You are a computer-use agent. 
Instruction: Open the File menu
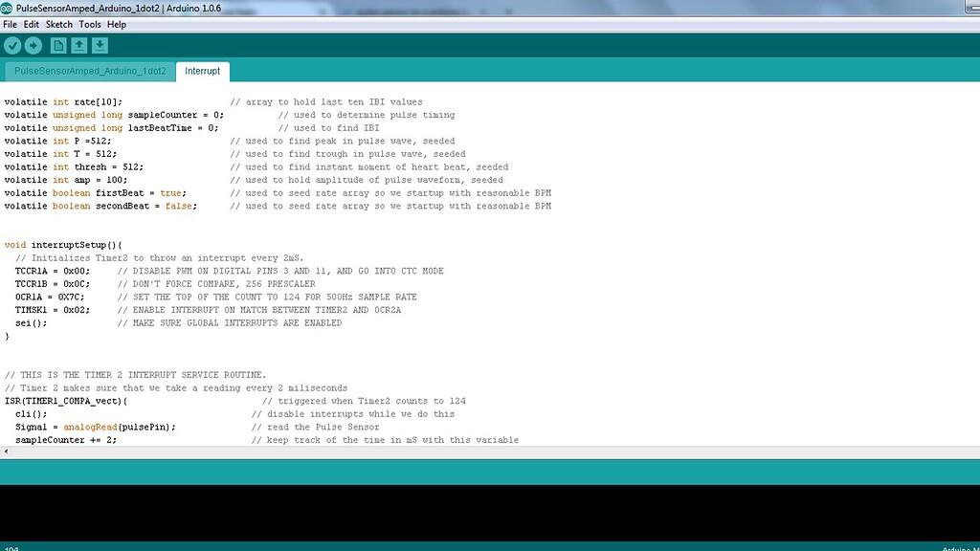(10, 24)
